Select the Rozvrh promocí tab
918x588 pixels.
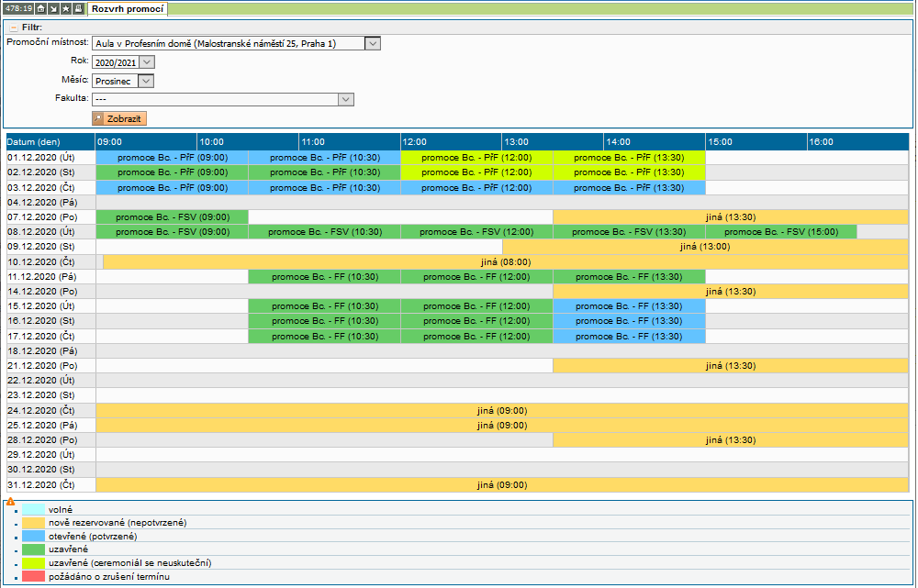coord(128,8)
